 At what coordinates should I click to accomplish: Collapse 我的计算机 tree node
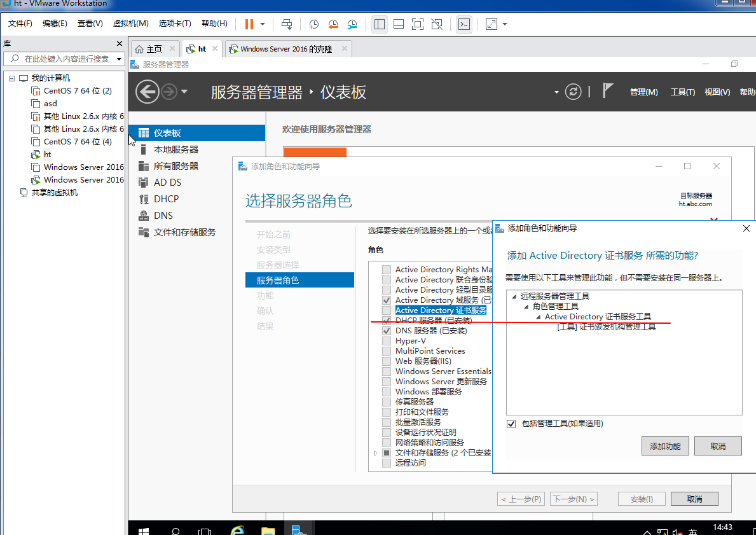tap(12, 78)
